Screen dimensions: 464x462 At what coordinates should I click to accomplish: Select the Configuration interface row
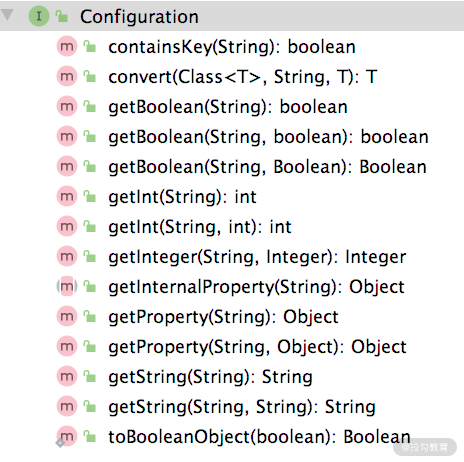click(232, 16)
